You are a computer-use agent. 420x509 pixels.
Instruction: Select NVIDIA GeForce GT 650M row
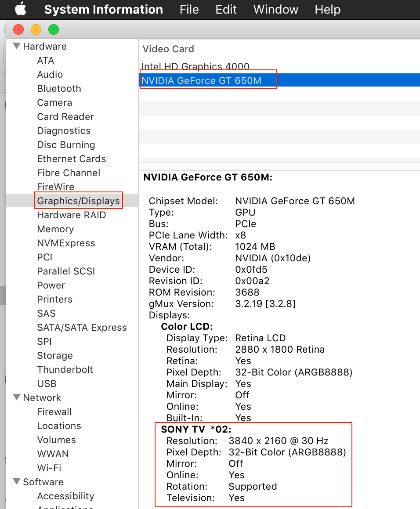click(279, 80)
